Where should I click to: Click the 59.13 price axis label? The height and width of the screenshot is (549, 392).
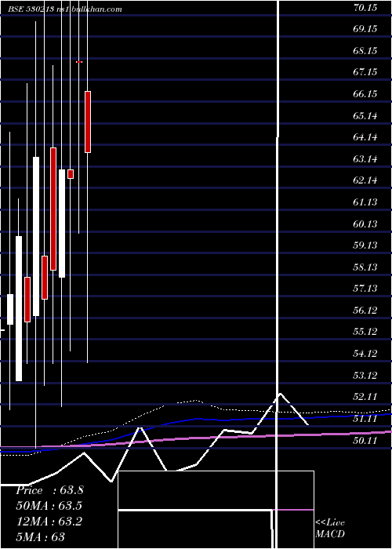tap(365, 245)
